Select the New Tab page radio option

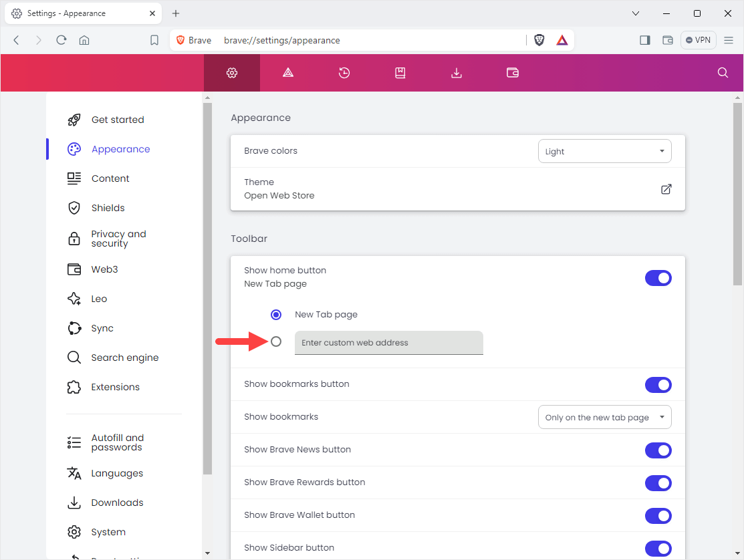pos(275,314)
